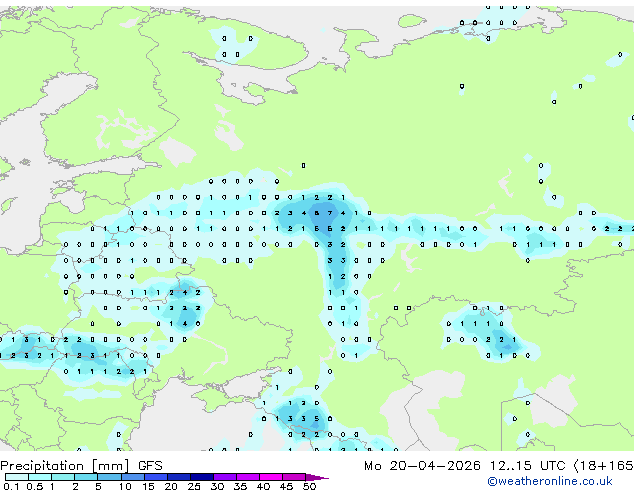This screenshot has height=490, width=634.
Task: Click the '30' legend scale number
Action: (217, 486)
